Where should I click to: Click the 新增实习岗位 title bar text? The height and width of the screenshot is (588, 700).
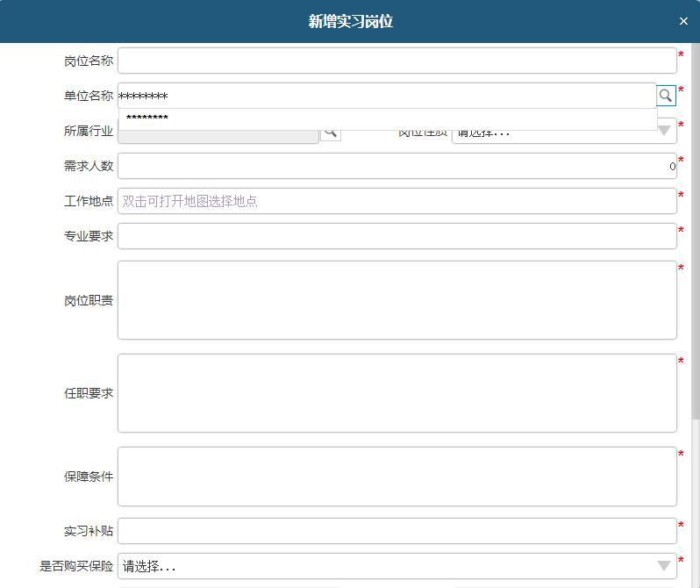click(350, 21)
